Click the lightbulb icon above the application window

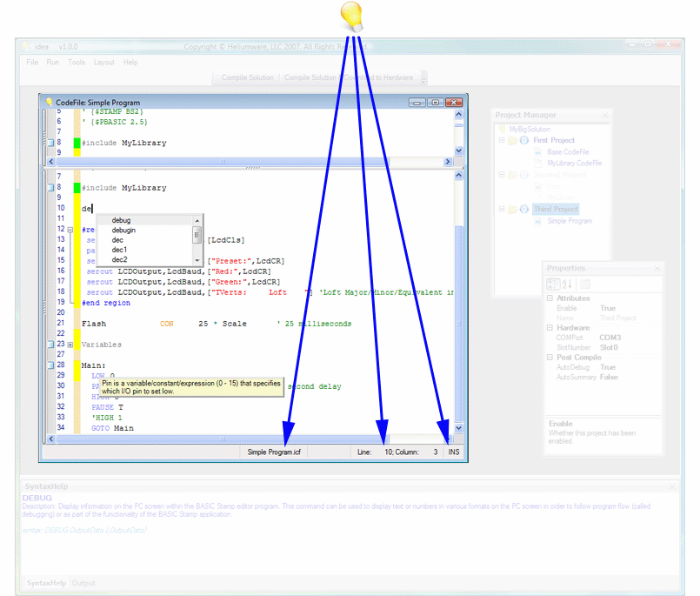click(350, 17)
